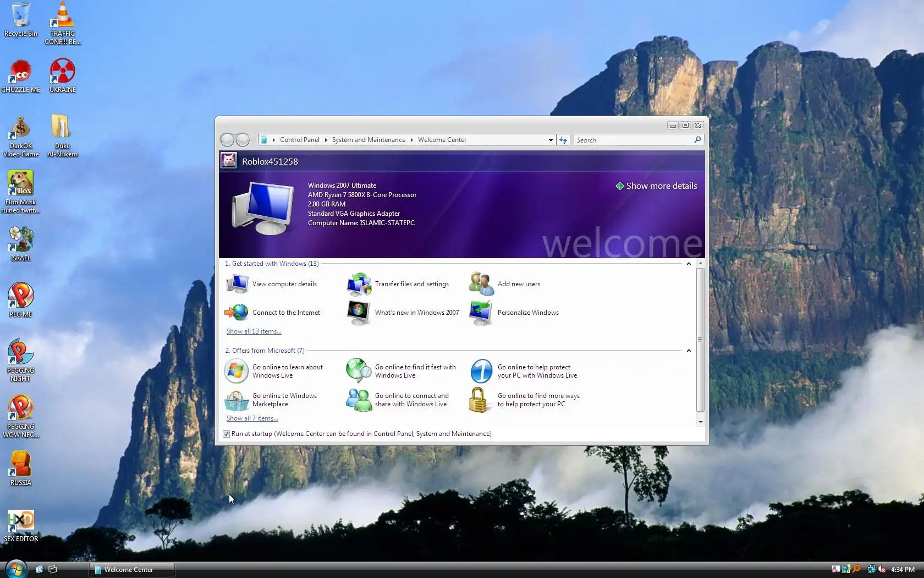Open Go online to find more ways to protect
The height and width of the screenshot is (578, 924).
point(525,400)
